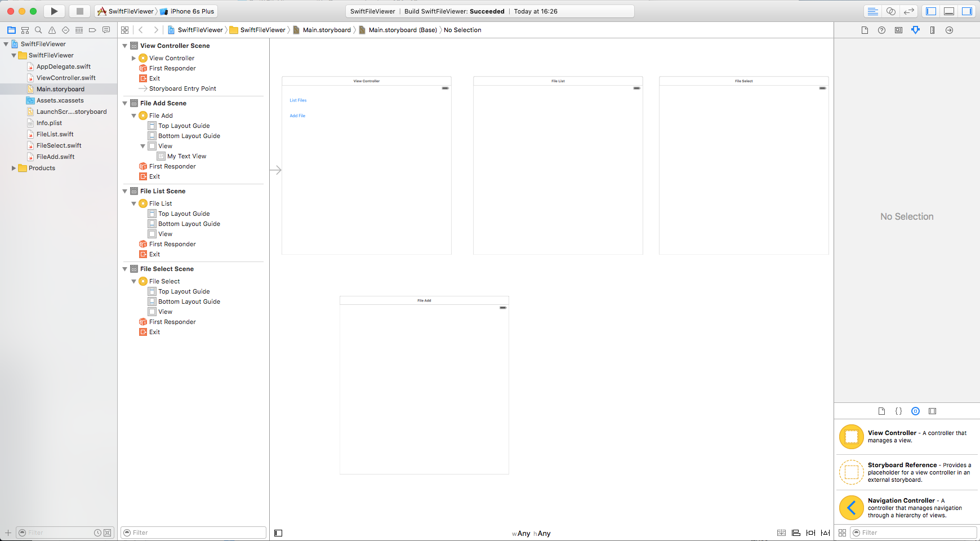Open FileList.swift in project navigator
980x541 pixels.
tap(55, 134)
